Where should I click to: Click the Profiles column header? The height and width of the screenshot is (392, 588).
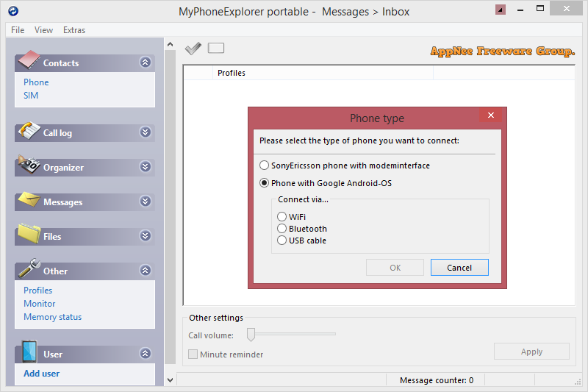point(323,73)
